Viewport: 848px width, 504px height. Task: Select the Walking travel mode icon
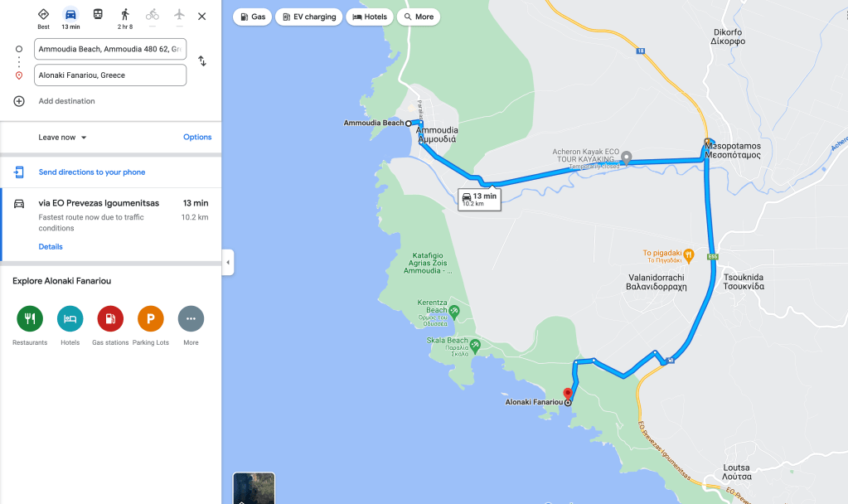point(125,15)
